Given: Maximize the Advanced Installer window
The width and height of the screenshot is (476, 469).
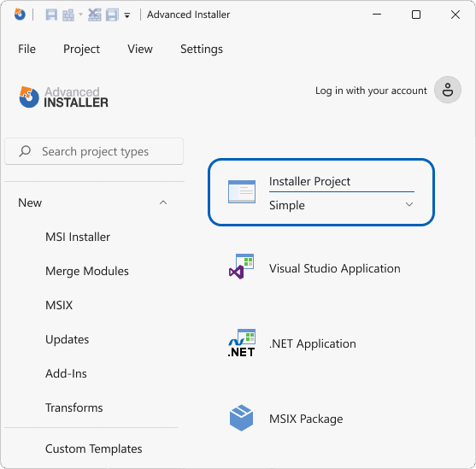Looking at the screenshot, I should 416,15.
